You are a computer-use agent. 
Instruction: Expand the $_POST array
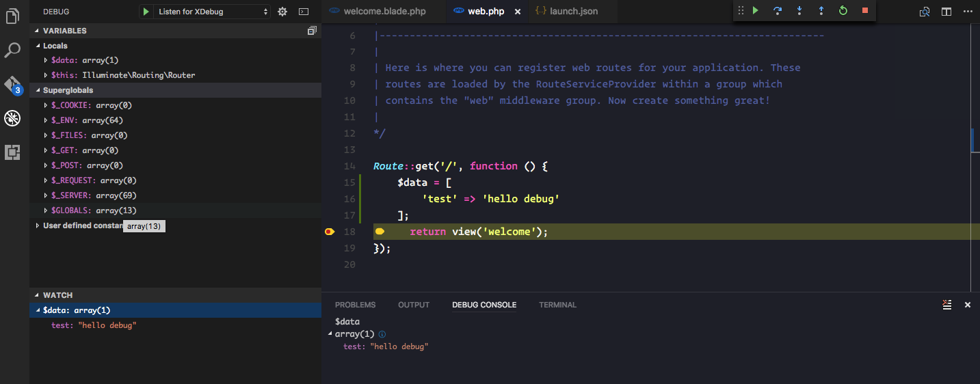point(46,165)
